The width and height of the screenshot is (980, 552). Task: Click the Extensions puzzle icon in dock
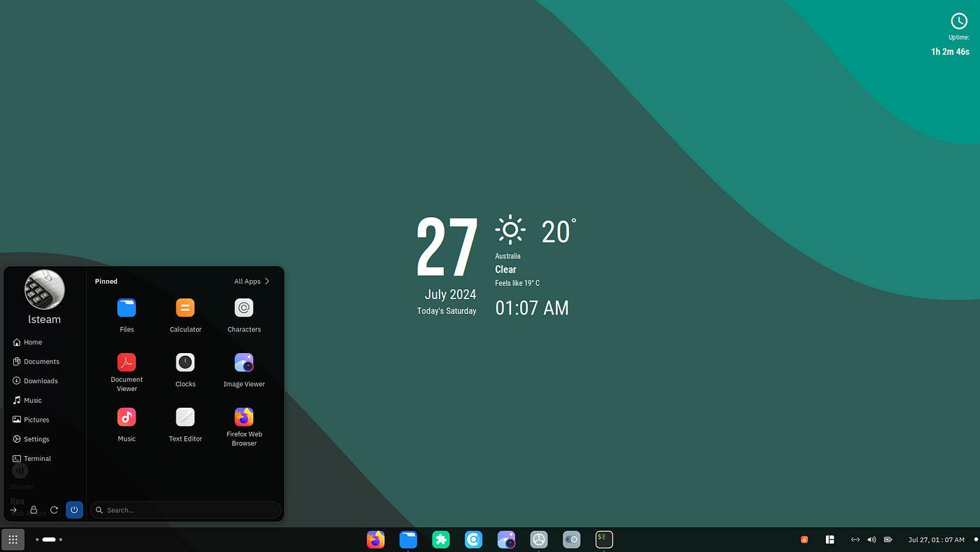coord(440,539)
